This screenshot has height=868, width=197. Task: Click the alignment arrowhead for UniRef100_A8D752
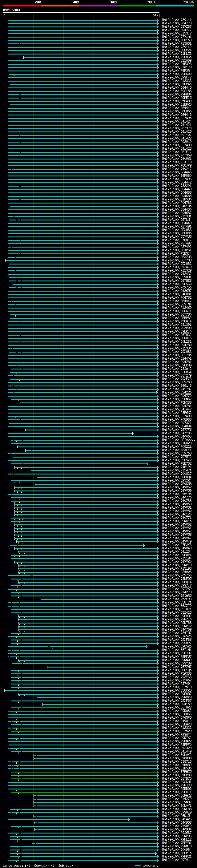point(147,464)
